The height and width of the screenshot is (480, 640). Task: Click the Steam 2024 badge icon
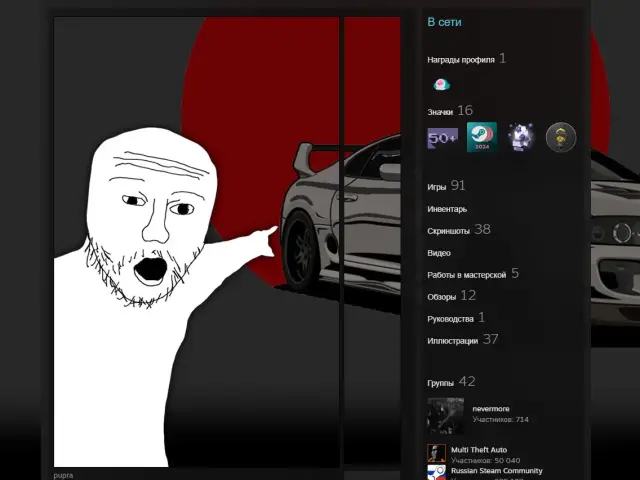coord(481,138)
